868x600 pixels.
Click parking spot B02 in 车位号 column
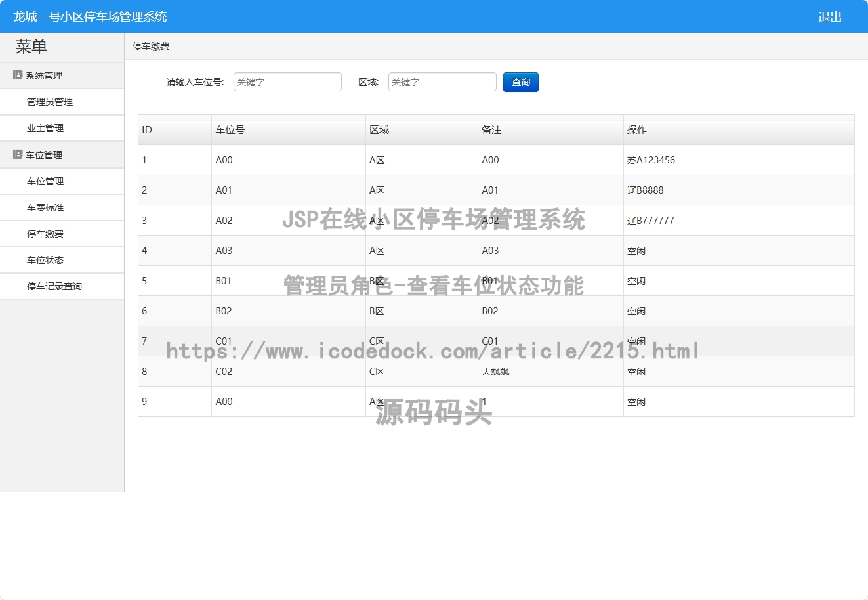[224, 311]
